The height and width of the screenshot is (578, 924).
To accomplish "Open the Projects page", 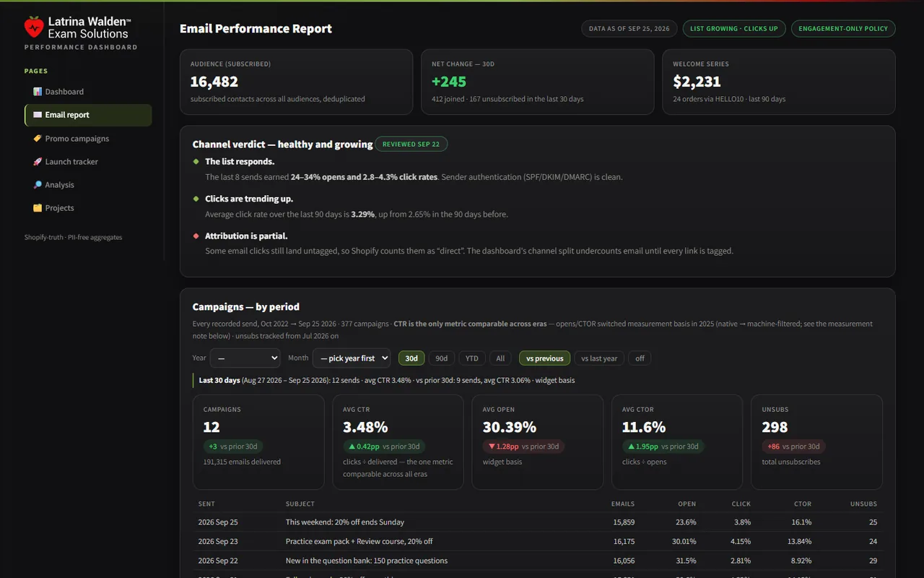I will (88, 208).
